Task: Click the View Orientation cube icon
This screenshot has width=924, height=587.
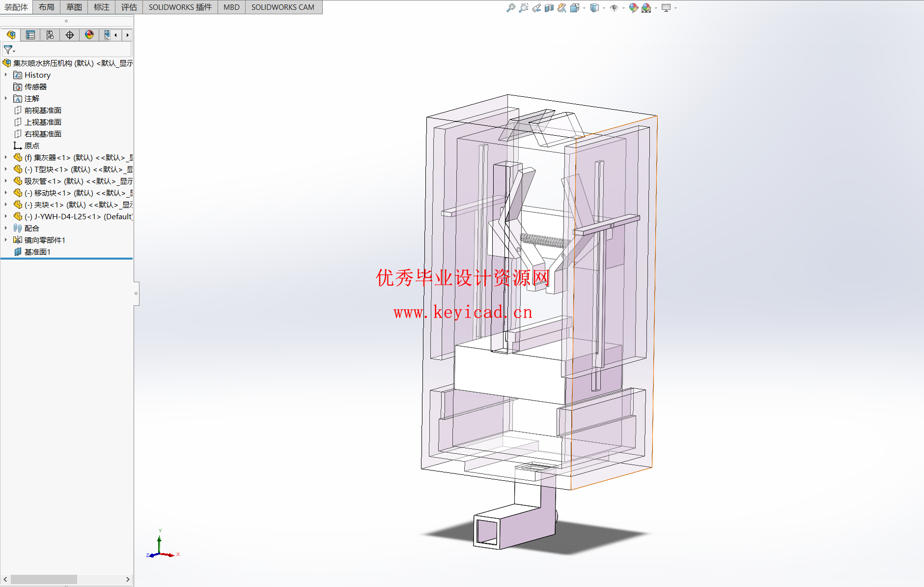Action: point(574,8)
